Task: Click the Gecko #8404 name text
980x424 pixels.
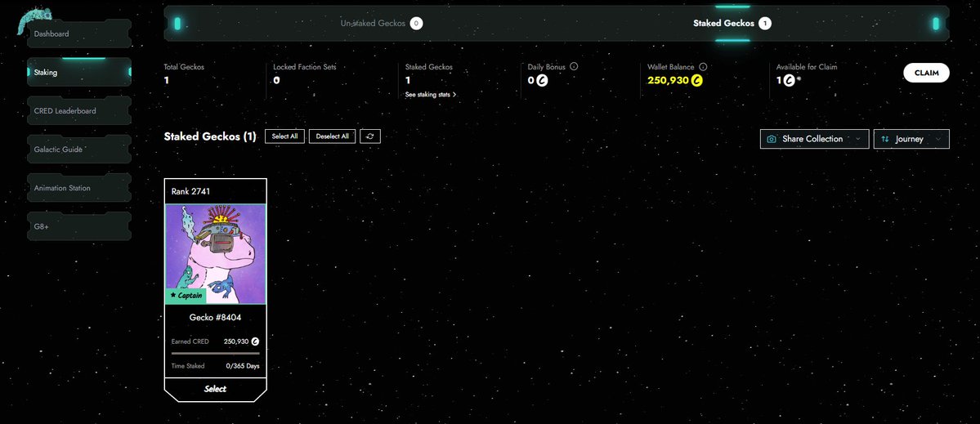Action: pyautogui.click(x=216, y=318)
